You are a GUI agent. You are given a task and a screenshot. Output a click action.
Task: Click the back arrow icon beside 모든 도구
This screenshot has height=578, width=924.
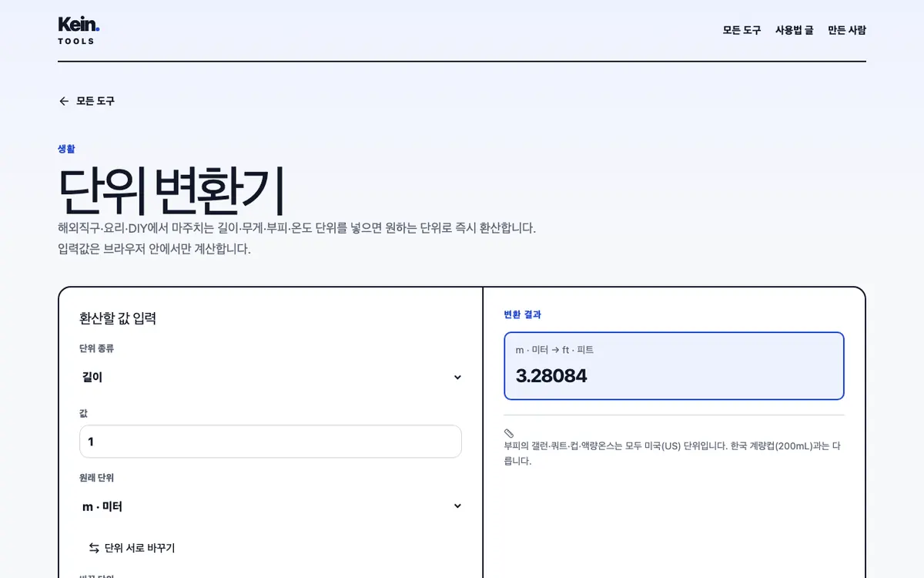pos(64,101)
